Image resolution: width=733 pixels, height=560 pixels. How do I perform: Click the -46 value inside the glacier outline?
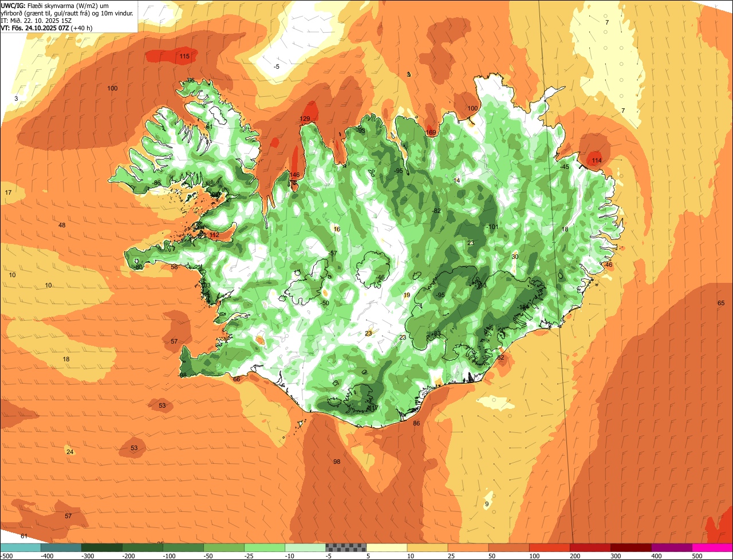click(x=380, y=277)
